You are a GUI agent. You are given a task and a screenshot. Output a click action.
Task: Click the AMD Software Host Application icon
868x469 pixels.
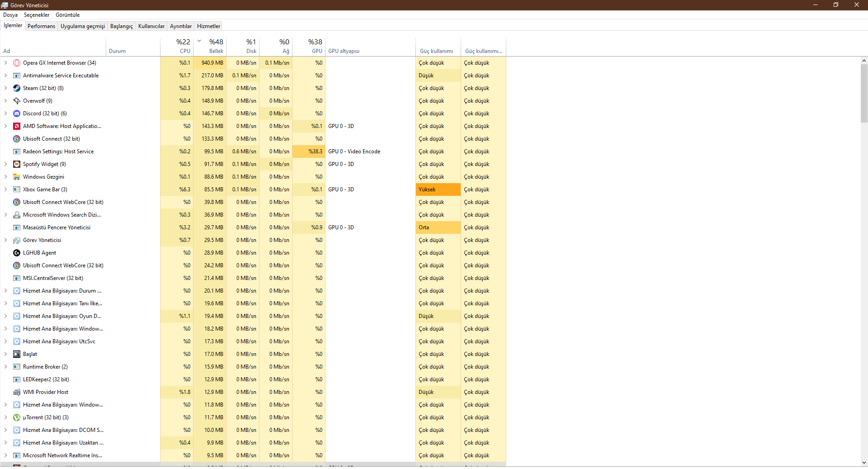pos(17,126)
